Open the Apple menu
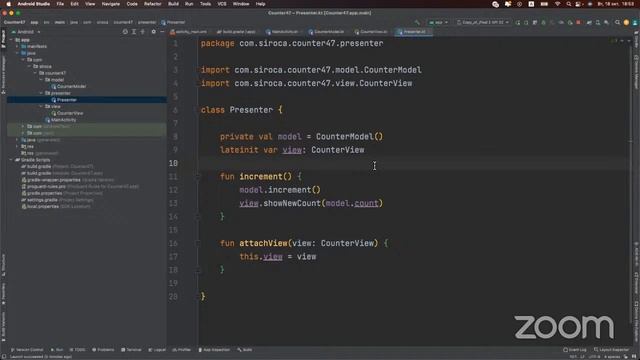 point(8,4)
